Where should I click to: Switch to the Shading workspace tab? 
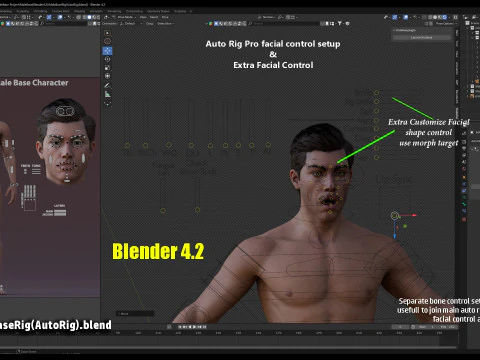pos(79,11)
